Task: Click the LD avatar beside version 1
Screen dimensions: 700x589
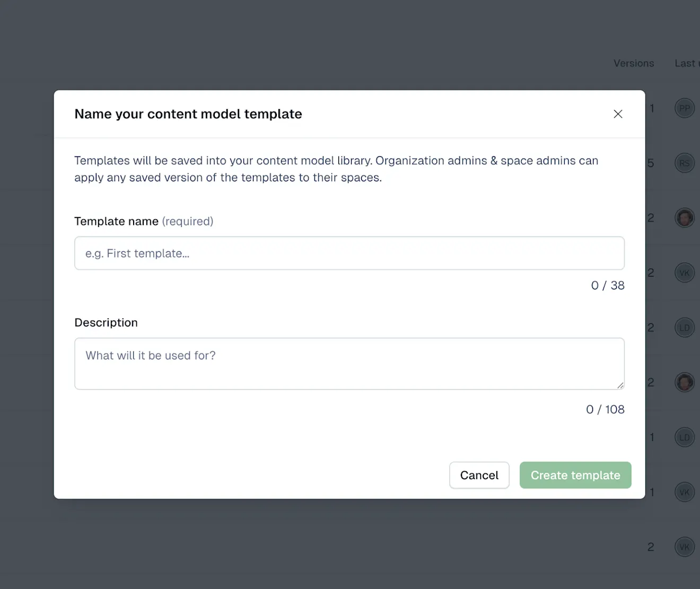Action: coord(685,437)
